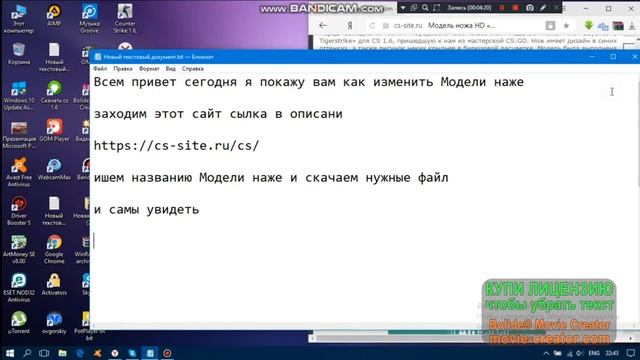Image resolution: width=640 pixels, height=360 pixels.
Task: Show hidden system tray icons
Action: point(546,353)
